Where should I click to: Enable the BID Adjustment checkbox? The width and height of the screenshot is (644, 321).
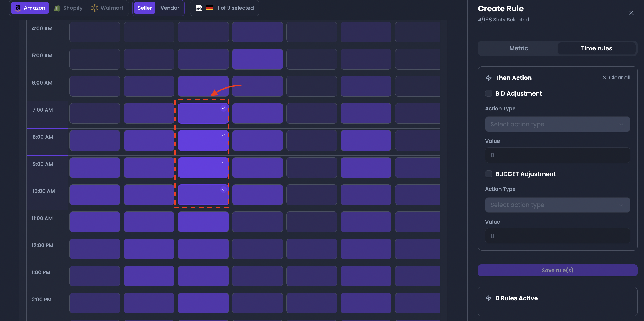pos(488,93)
